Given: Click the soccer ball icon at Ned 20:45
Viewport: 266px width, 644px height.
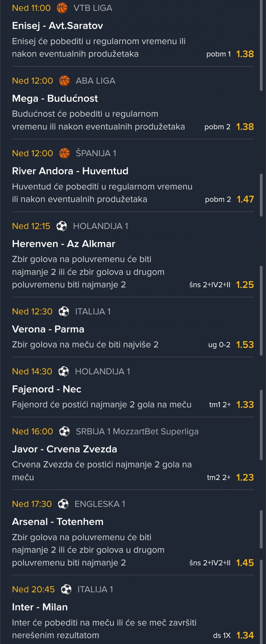Looking at the screenshot, I should click(x=66, y=589).
